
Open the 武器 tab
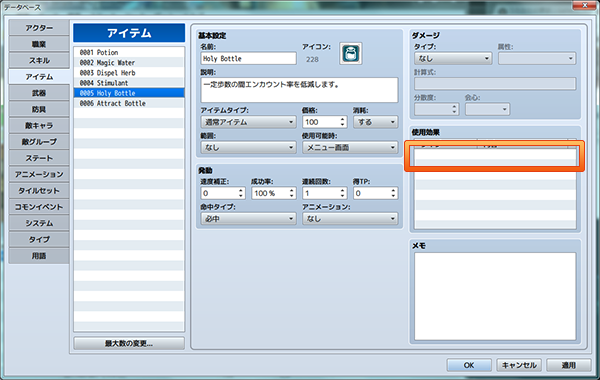(x=39, y=93)
